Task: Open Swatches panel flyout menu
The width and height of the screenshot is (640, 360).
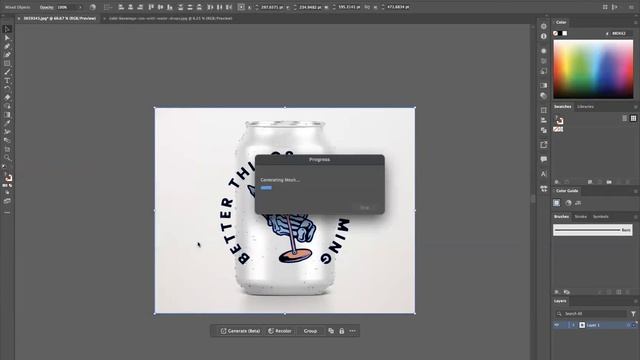Action: point(636,107)
